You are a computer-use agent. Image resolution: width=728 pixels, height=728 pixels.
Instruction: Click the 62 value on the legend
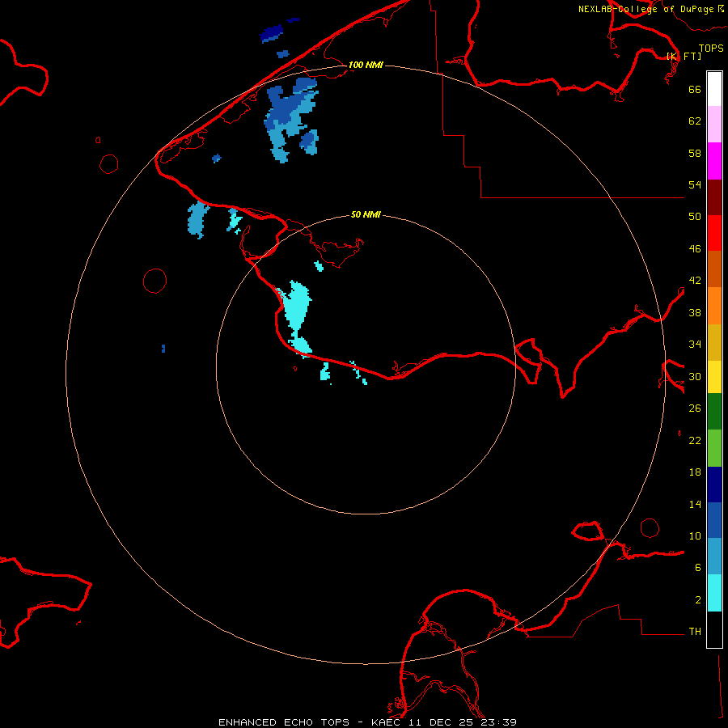695,121
